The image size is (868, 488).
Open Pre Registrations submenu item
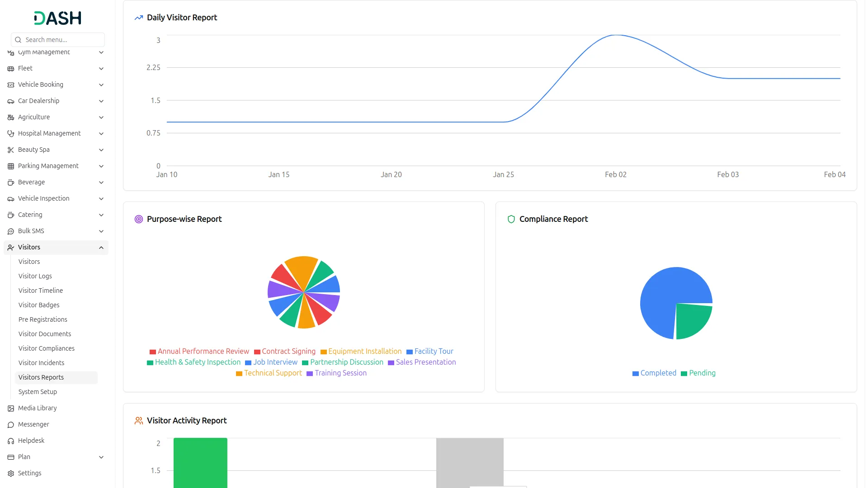(43, 319)
